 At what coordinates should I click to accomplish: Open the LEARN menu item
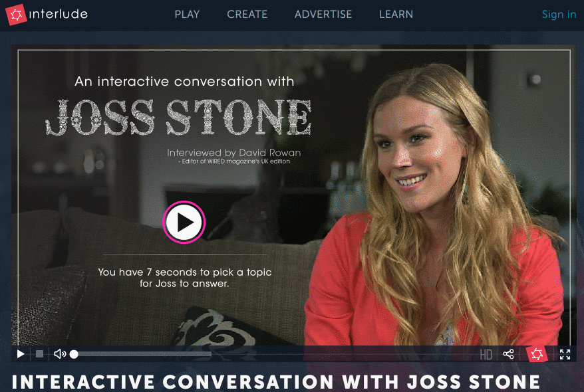396,14
